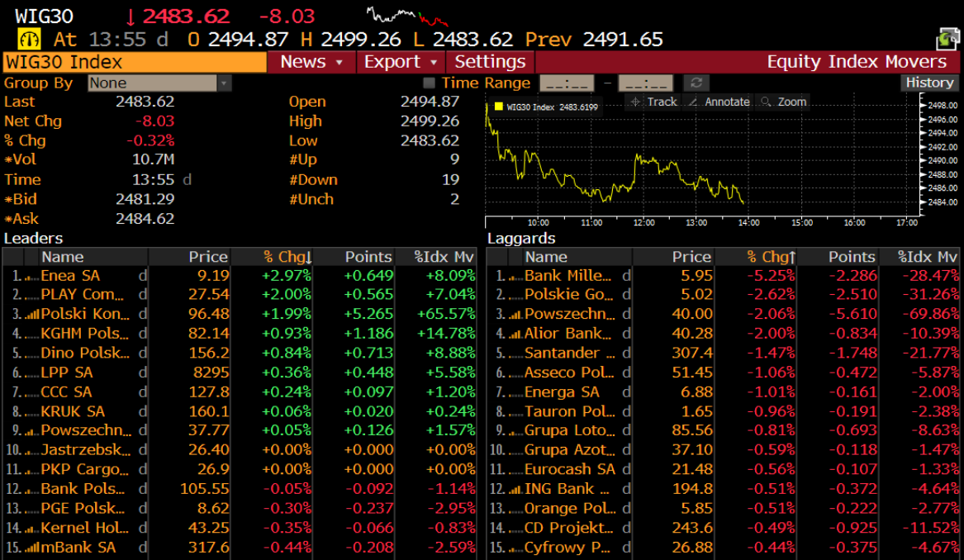This screenshot has width=964, height=560.
Task: Click the Equity Index Movers title
Action: (x=857, y=62)
